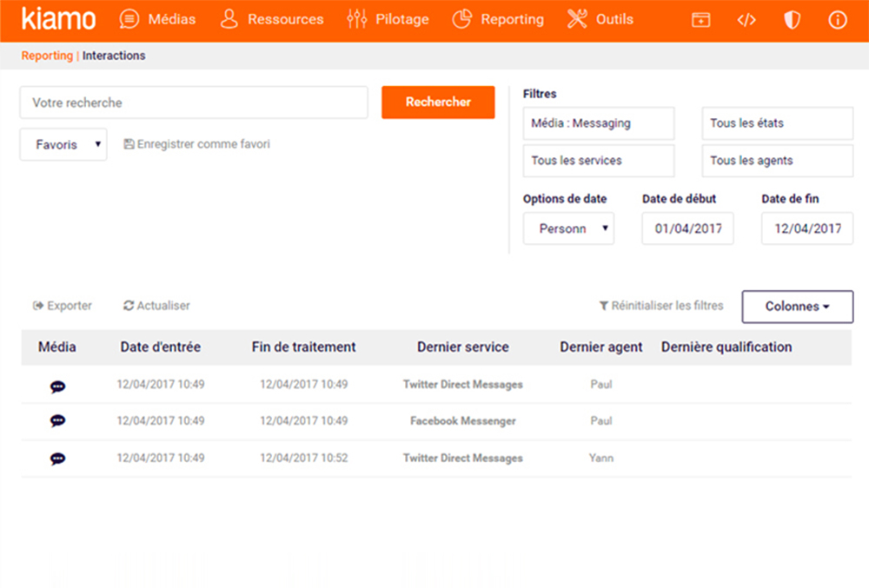Click the code brackets icon in header
Screen dimensions: 869x588
(x=746, y=20)
